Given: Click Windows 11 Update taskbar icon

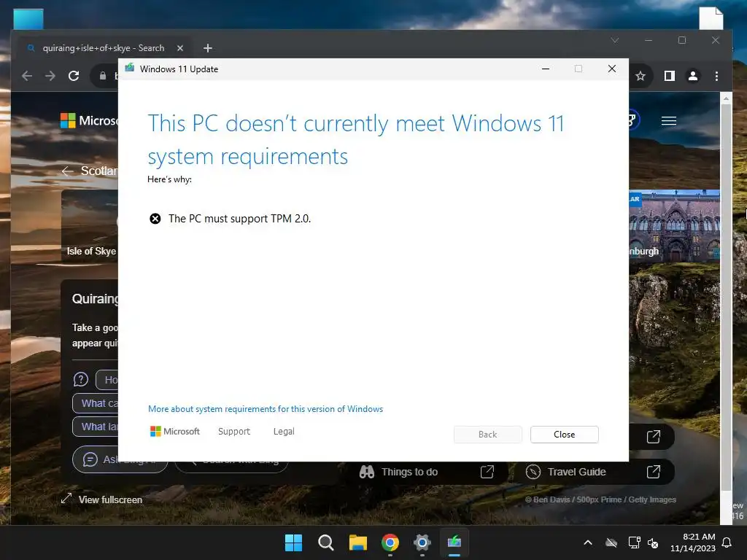Looking at the screenshot, I should [x=454, y=542].
